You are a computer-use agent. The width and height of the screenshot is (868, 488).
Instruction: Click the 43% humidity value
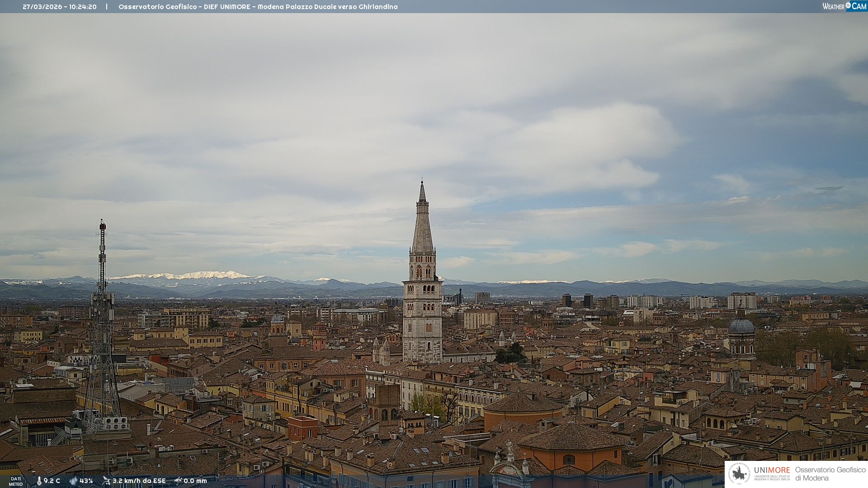pos(86,481)
